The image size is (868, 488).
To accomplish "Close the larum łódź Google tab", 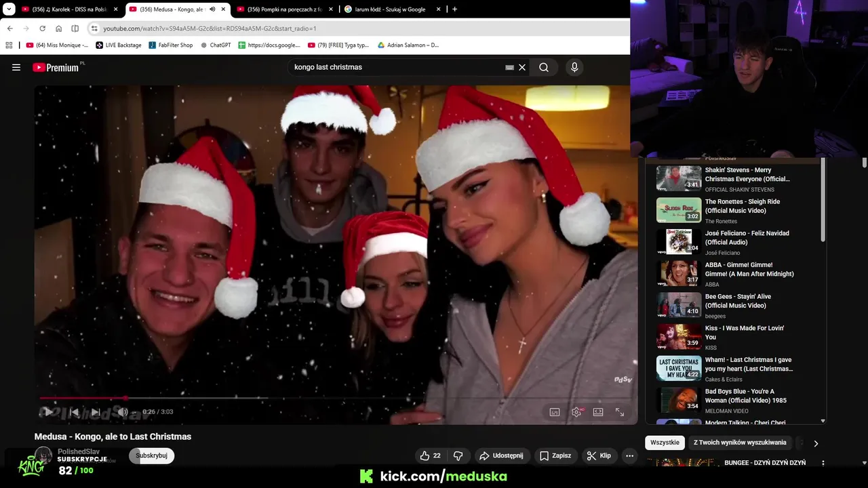I will click(439, 9).
